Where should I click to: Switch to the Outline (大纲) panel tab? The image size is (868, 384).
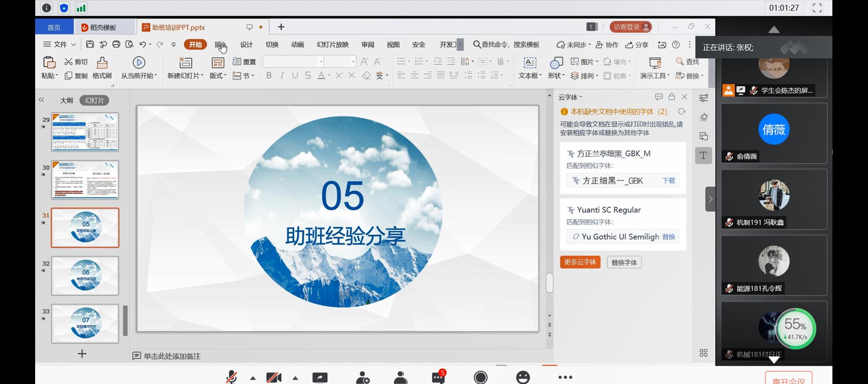pos(67,100)
